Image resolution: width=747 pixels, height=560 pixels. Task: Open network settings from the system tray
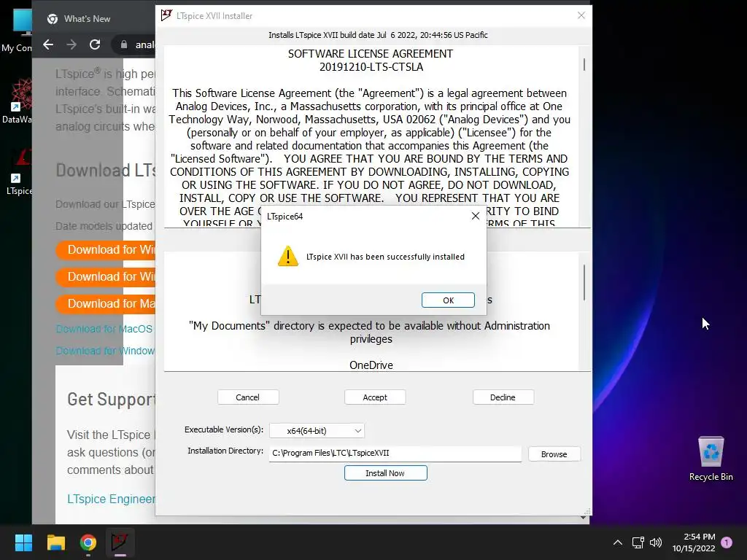638,542
